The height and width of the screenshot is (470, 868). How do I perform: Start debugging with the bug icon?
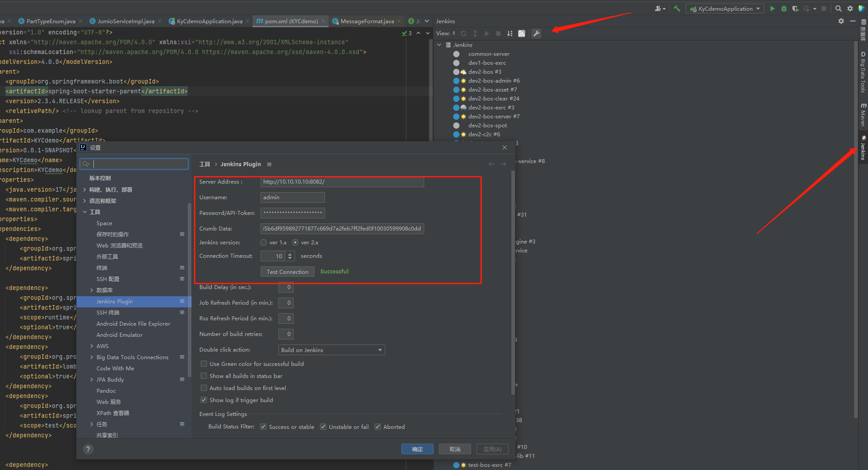784,8
